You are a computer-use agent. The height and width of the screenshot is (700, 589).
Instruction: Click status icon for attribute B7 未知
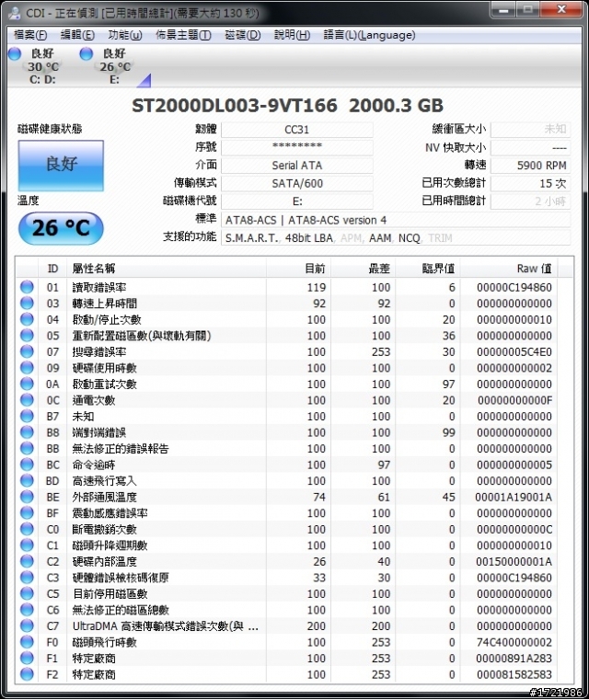point(27,416)
